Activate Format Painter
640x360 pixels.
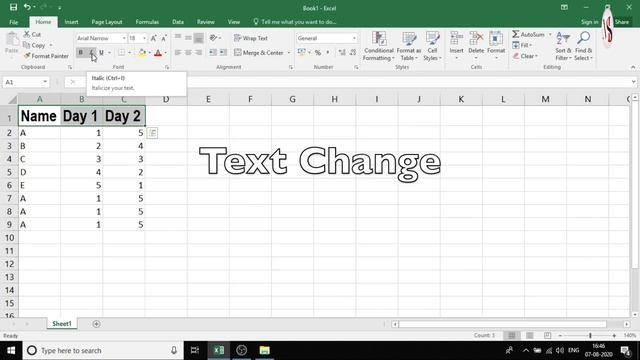tap(46, 56)
